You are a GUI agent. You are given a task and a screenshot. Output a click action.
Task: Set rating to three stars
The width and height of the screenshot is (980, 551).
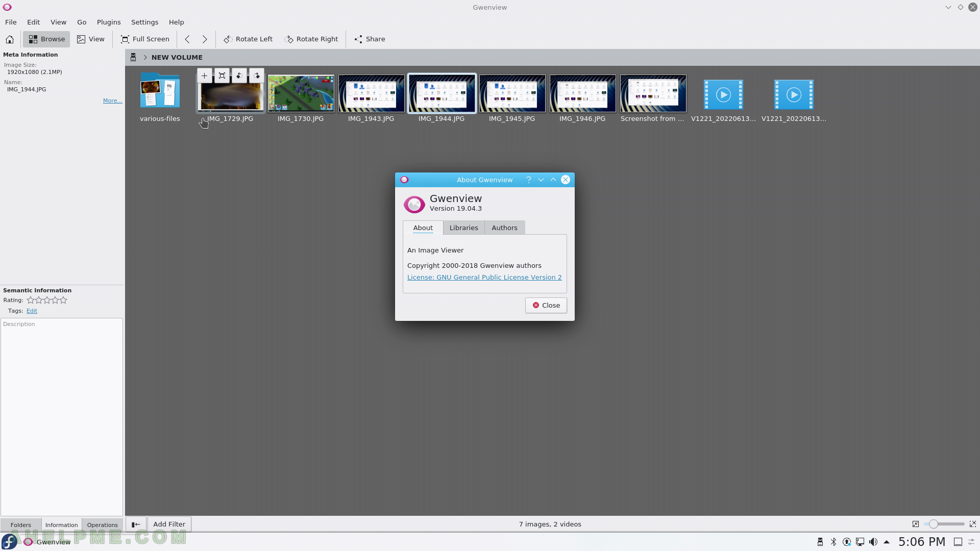[x=47, y=300]
